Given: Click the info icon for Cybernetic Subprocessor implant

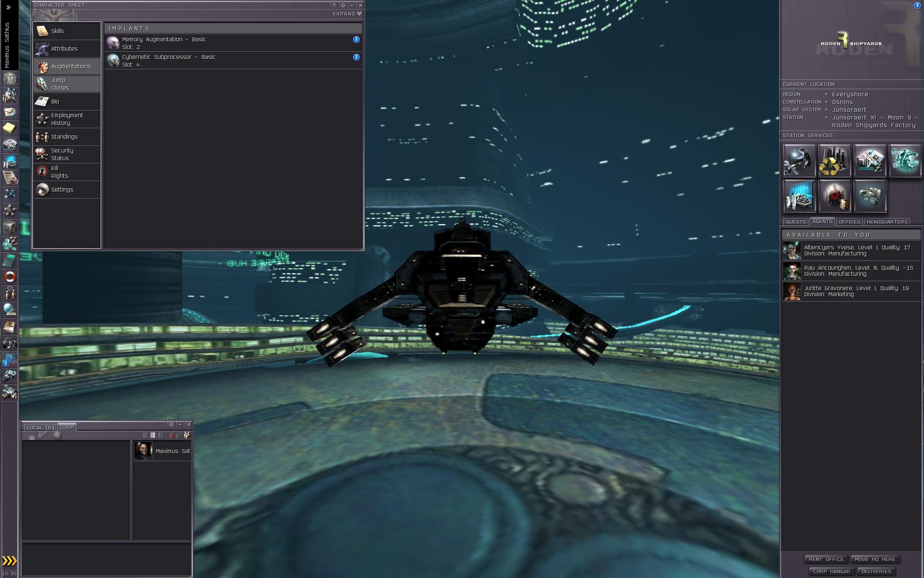Looking at the screenshot, I should (x=356, y=57).
